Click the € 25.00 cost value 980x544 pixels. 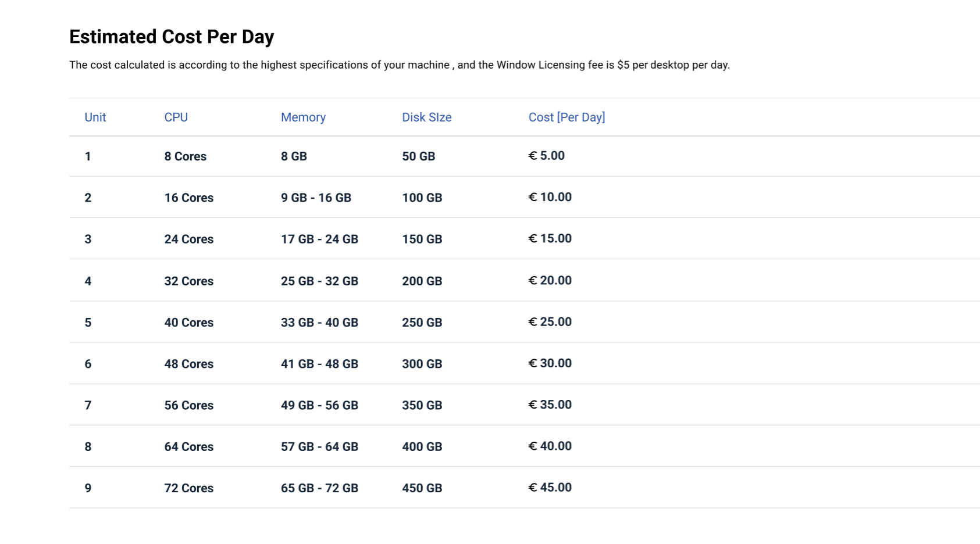pyautogui.click(x=550, y=321)
